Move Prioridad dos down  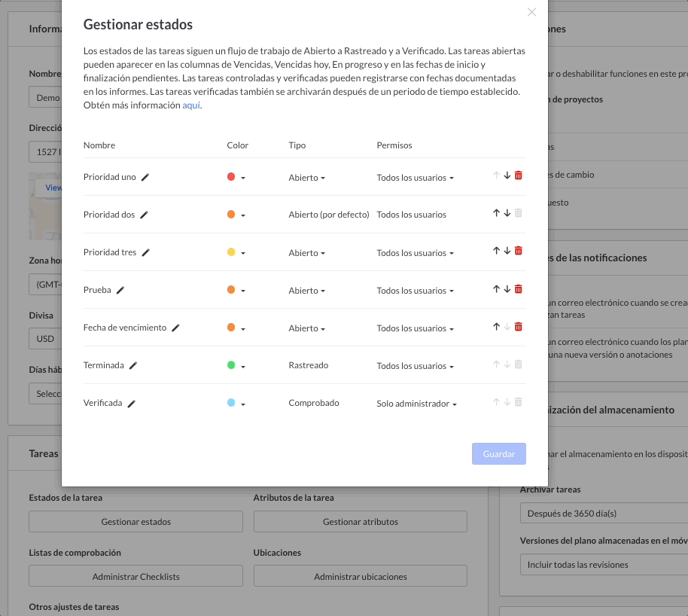click(507, 213)
